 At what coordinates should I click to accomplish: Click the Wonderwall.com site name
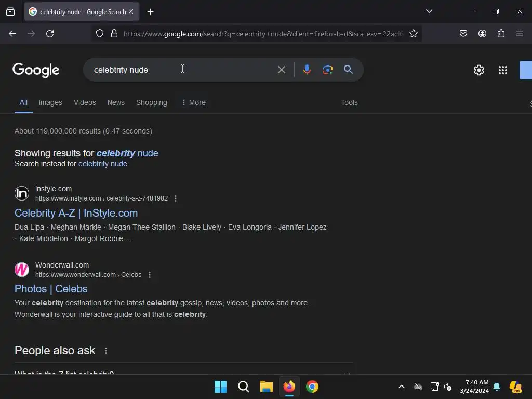click(62, 265)
